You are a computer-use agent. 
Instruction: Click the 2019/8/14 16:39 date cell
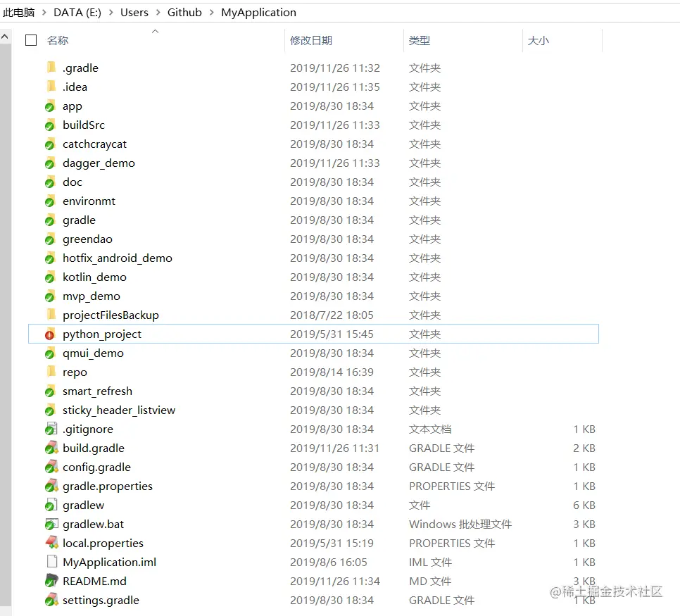click(332, 372)
